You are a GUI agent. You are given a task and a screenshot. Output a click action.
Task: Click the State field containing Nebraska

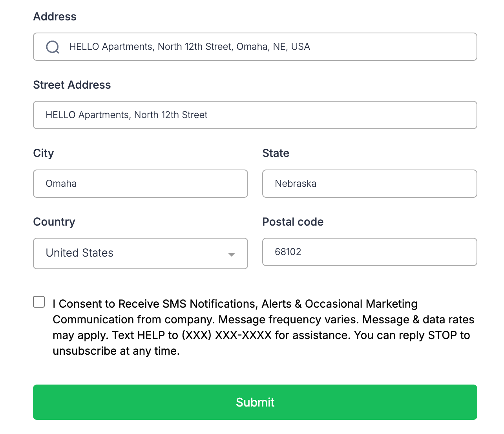click(x=369, y=184)
